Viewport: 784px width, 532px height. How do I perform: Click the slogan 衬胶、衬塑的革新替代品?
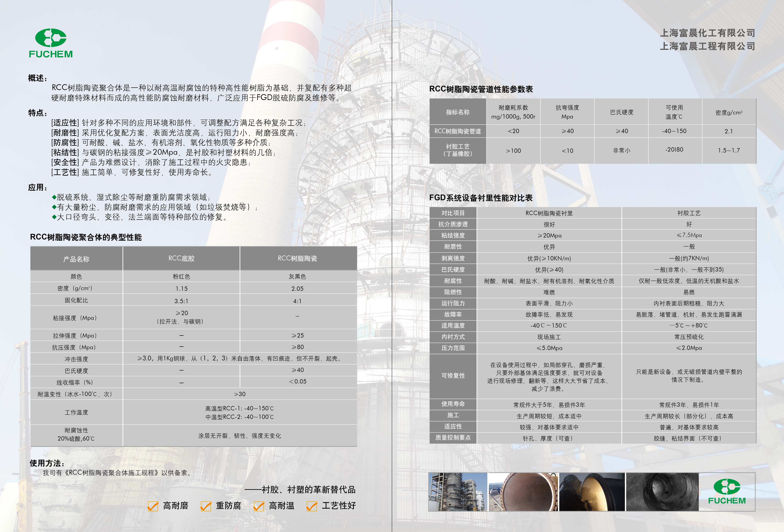coord(308,489)
